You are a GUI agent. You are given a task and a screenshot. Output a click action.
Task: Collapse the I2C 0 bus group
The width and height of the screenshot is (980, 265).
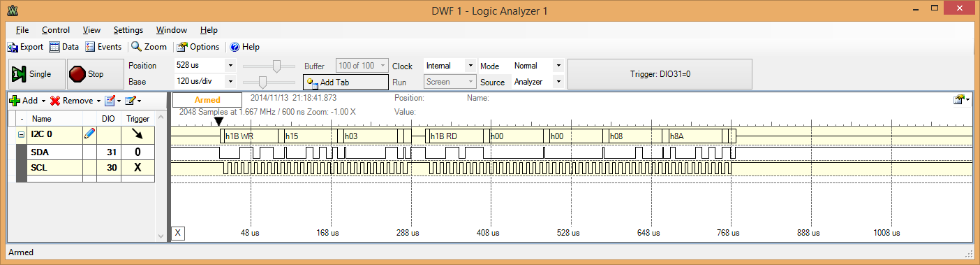(x=21, y=134)
